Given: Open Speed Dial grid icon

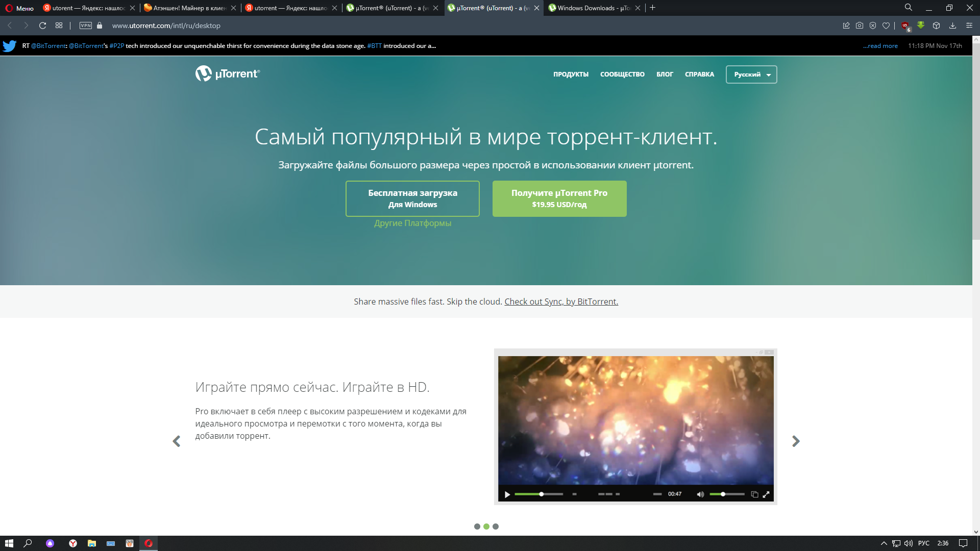Looking at the screenshot, I should (59, 26).
